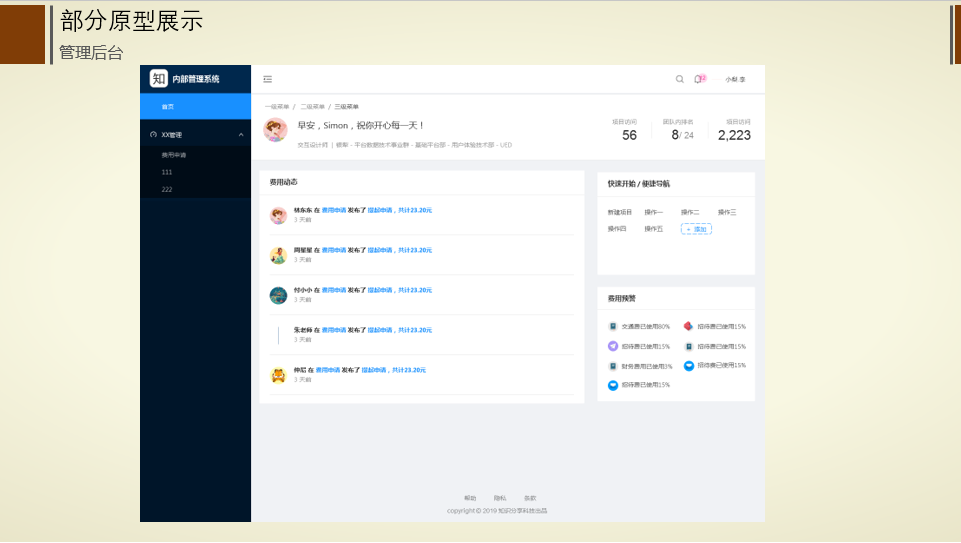Click the icon beside 财务费用已使用3%

(x=612, y=366)
